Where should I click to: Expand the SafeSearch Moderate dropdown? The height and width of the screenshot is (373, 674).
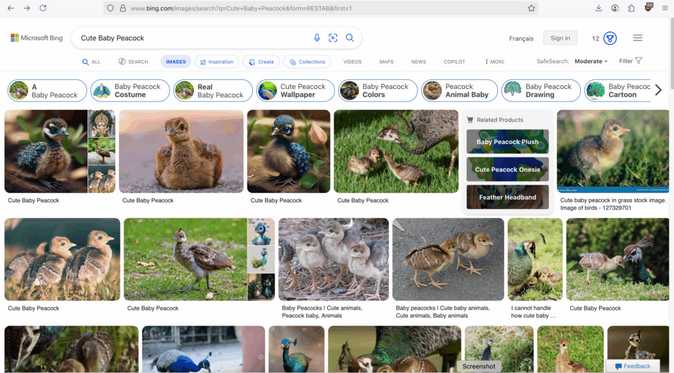pyautogui.click(x=591, y=61)
